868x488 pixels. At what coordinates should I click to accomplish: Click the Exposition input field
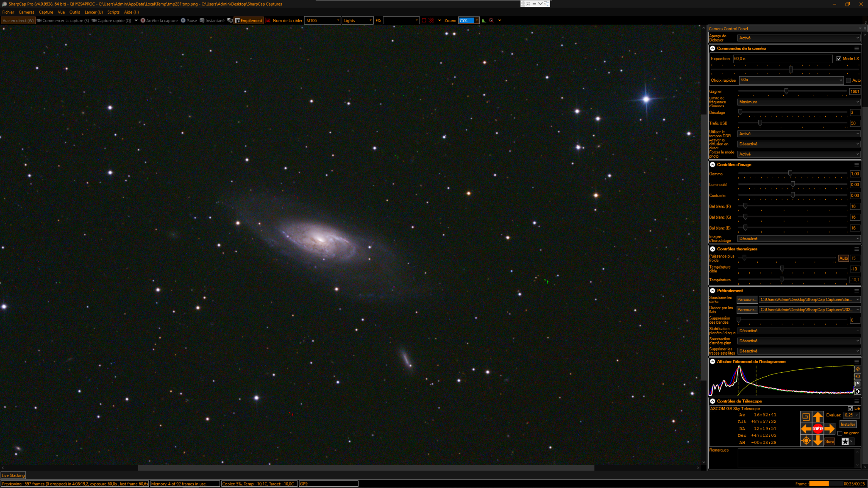tap(782, 58)
